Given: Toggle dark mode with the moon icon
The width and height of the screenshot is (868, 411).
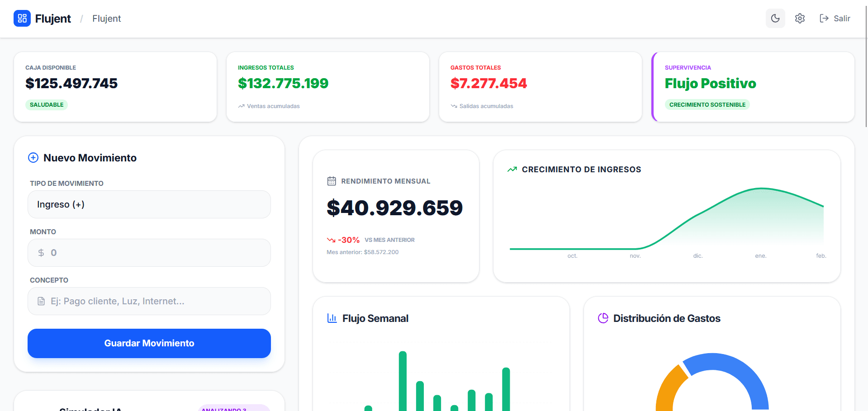Looking at the screenshot, I should (775, 18).
